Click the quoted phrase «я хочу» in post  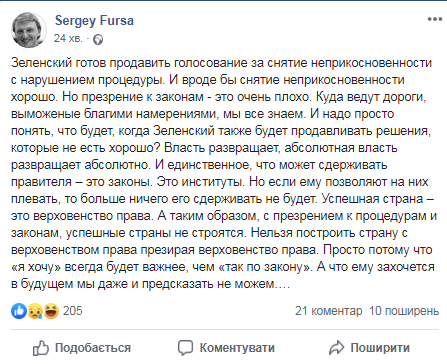[36, 267]
